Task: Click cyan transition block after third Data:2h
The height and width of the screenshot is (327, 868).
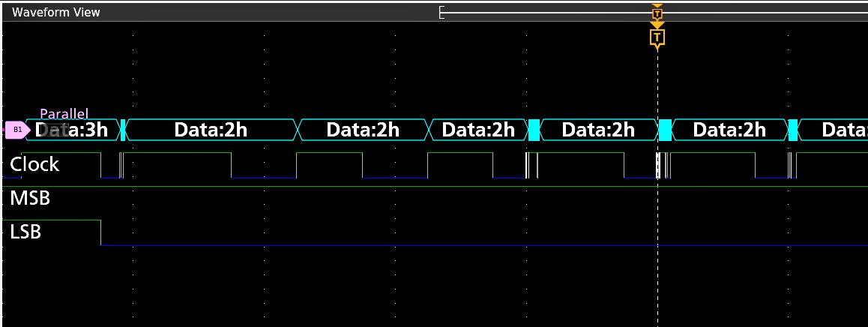Action: 534,130
